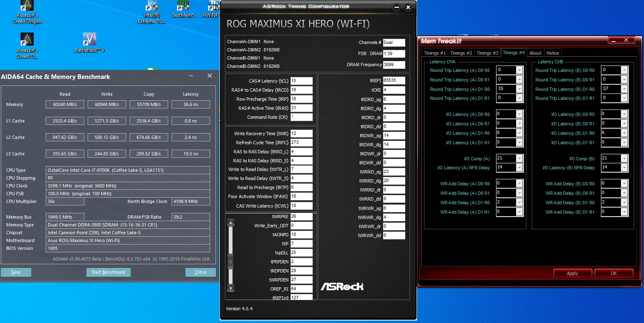Viewport: 644px width, 323px height.
Task: Expand WR Add Delay (A) D1 R0 dropdown
Action: pyautogui.click(x=519, y=203)
